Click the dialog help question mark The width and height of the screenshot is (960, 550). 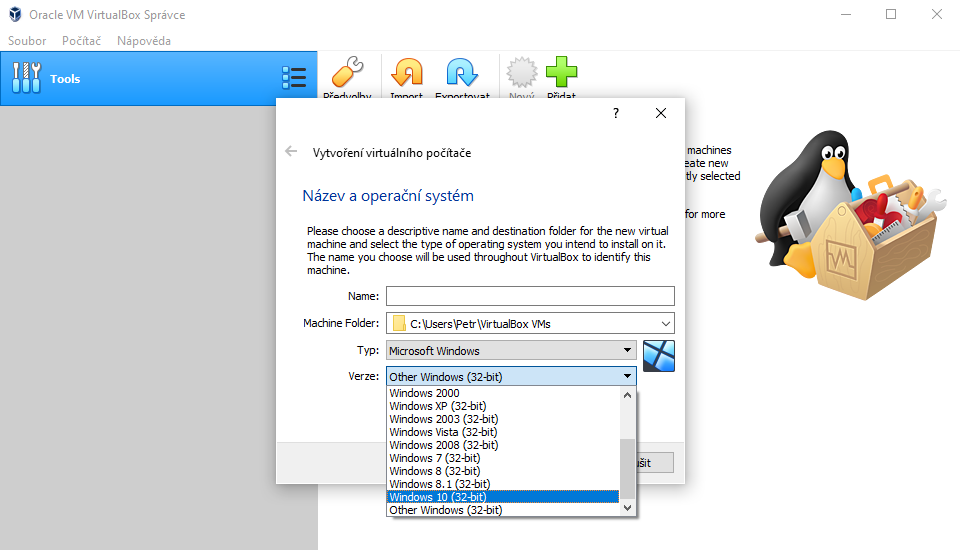click(x=616, y=113)
